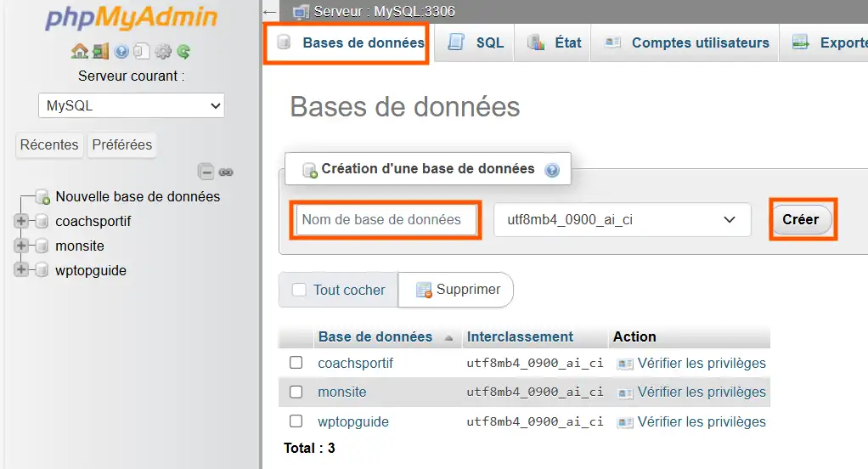Collapse all navigation tree minus icon
The height and width of the screenshot is (469, 868).
[x=206, y=172]
